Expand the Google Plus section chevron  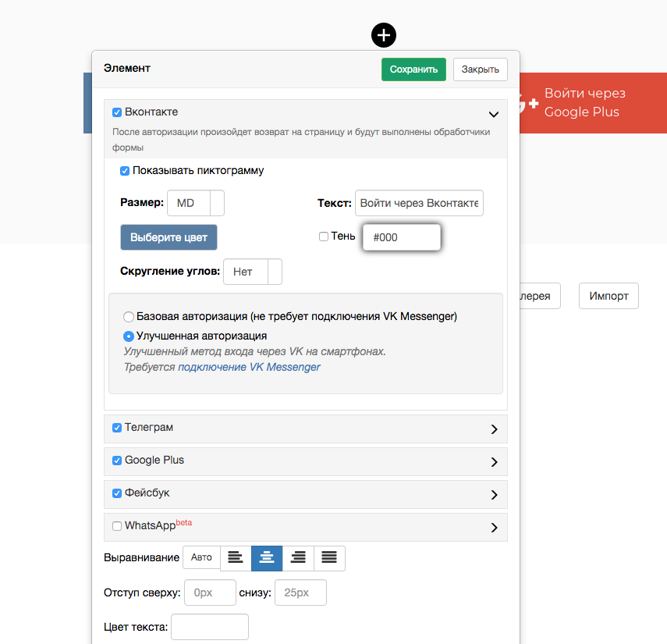(x=494, y=462)
